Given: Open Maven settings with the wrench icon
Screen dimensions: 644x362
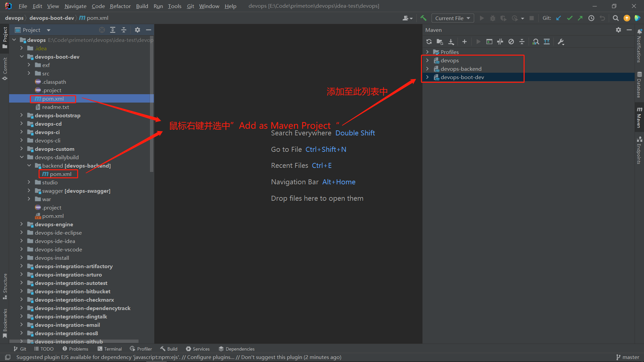Looking at the screenshot, I should 561,42.
